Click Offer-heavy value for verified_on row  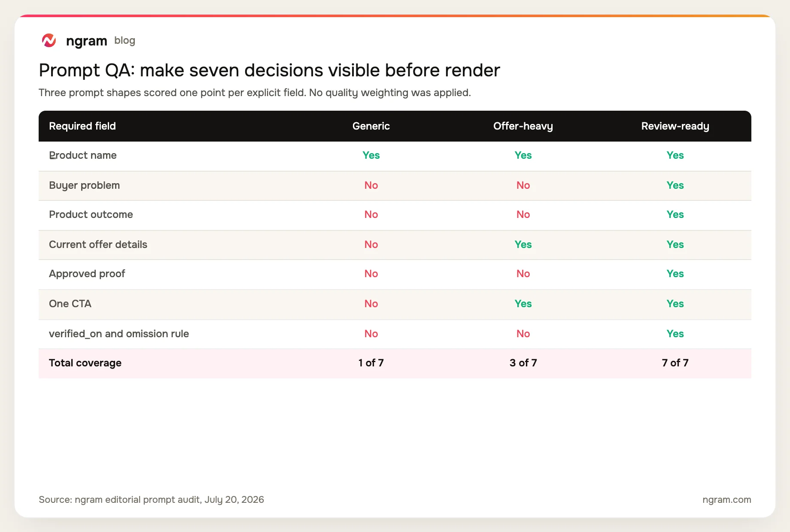pos(523,334)
